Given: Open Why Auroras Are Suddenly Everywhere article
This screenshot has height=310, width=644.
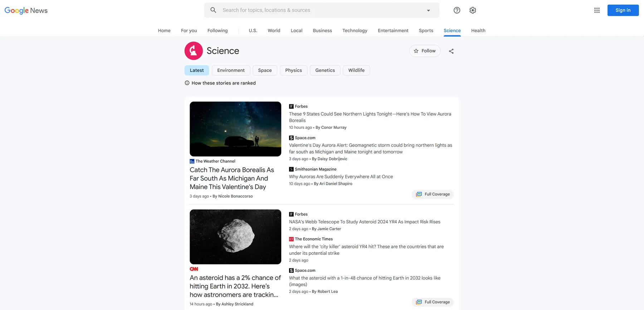Looking at the screenshot, I should click(x=341, y=176).
